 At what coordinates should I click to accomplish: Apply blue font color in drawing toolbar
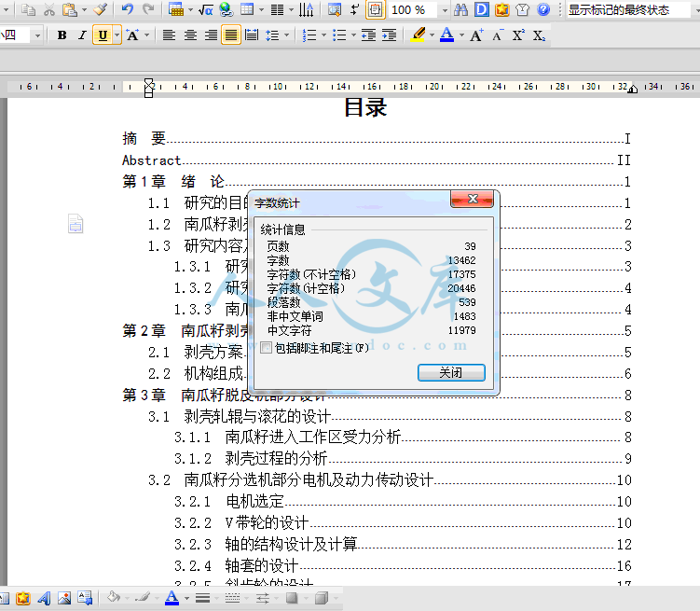point(172,598)
